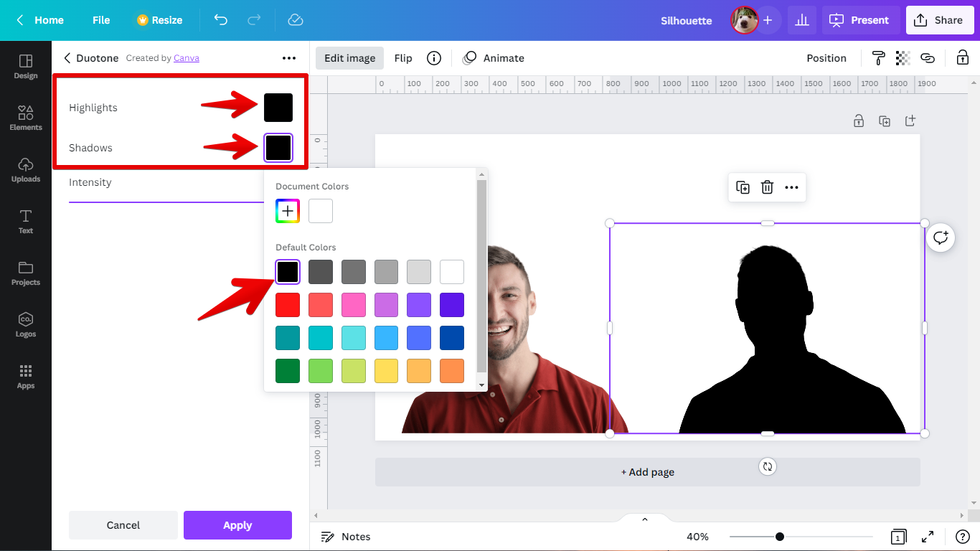This screenshot has width=980, height=551.
Task: Open the transparency checkerboard icon
Action: (x=903, y=58)
